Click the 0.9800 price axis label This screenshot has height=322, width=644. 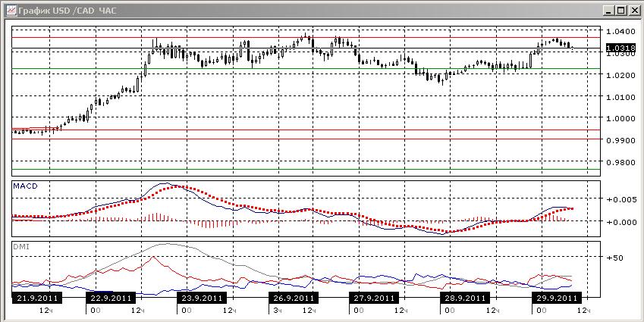tap(620, 163)
